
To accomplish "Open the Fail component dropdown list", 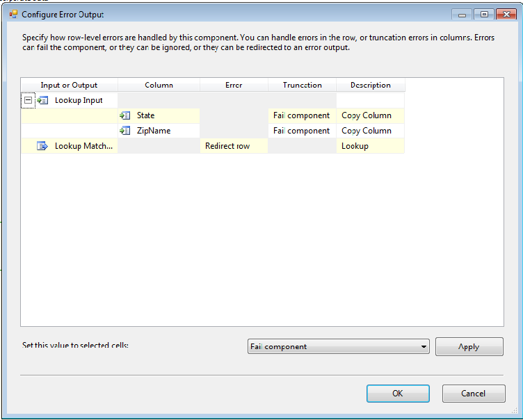I will pyautogui.click(x=424, y=346).
